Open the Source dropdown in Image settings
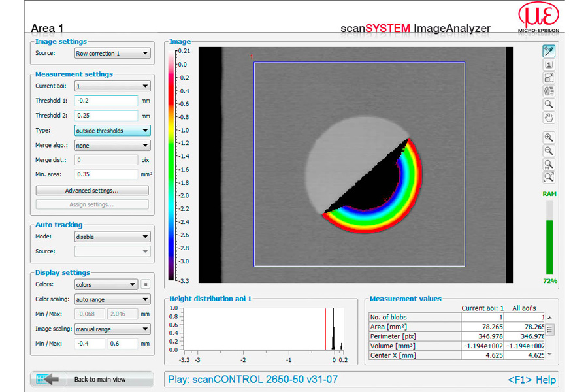 click(x=112, y=54)
